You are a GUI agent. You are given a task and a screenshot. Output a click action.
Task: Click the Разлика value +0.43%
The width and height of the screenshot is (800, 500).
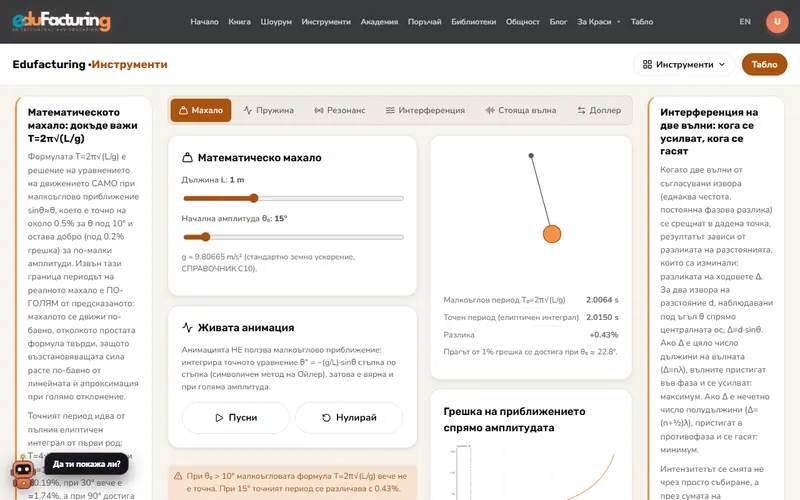(604, 335)
